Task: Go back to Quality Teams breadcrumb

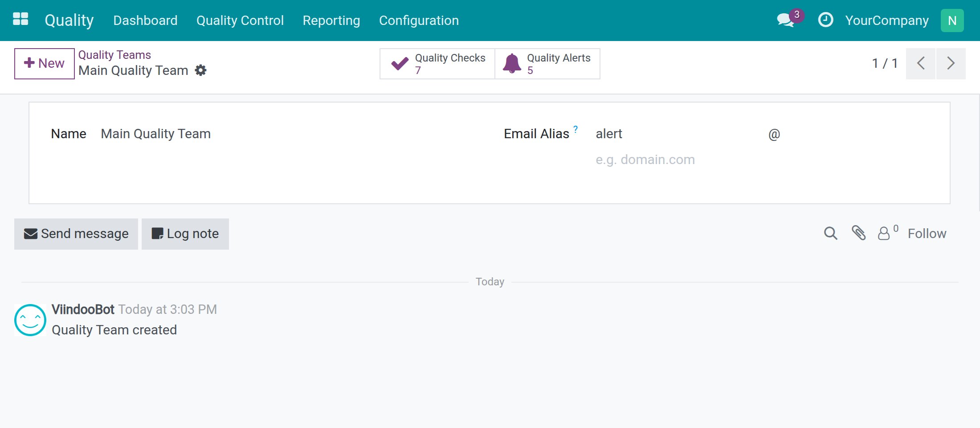Action: (114, 55)
